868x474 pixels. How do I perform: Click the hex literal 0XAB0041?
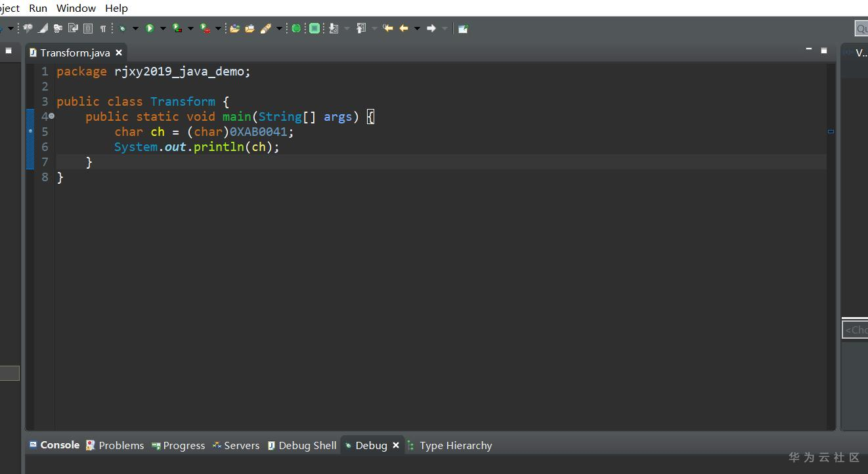coord(258,132)
